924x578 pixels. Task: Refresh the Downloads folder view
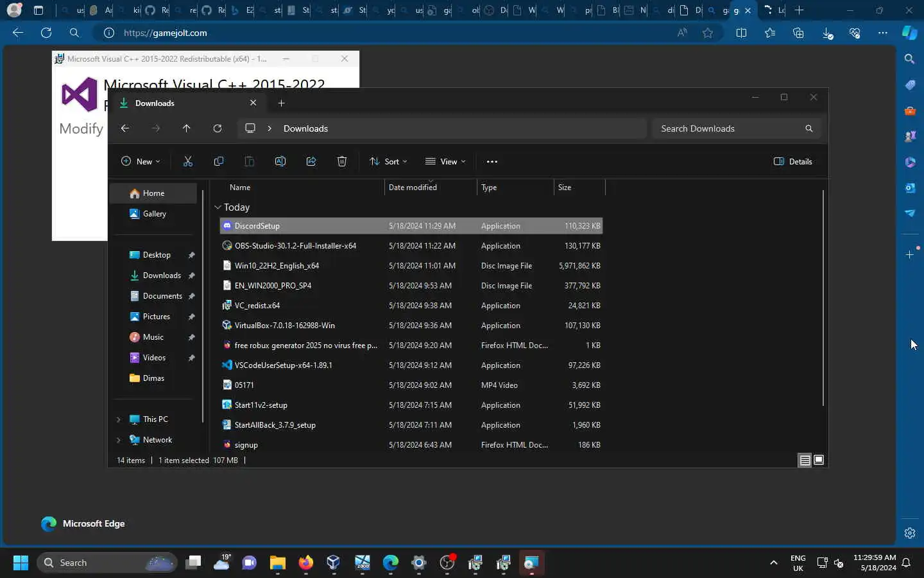click(x=218, y=128)
